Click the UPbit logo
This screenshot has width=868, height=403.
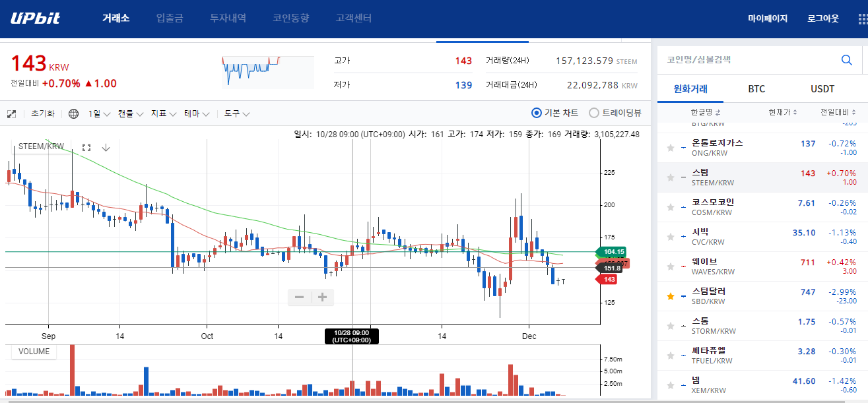click(35, 18)
